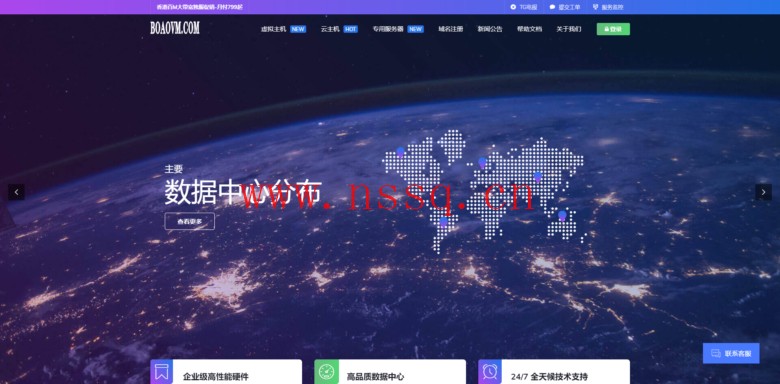Open the 云主机 menu
The width and height of the screenshot is (780, 384).
point(330,29)
